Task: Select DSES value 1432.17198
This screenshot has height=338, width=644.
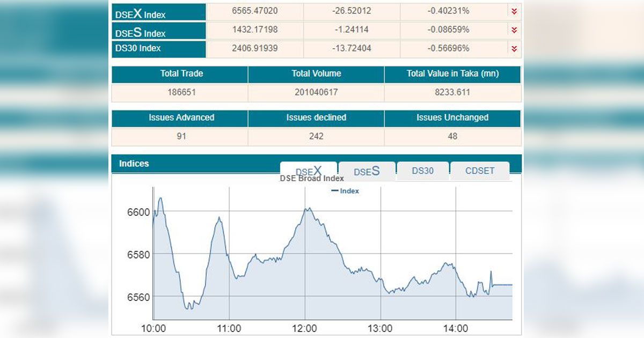Action: click(255, 30)
